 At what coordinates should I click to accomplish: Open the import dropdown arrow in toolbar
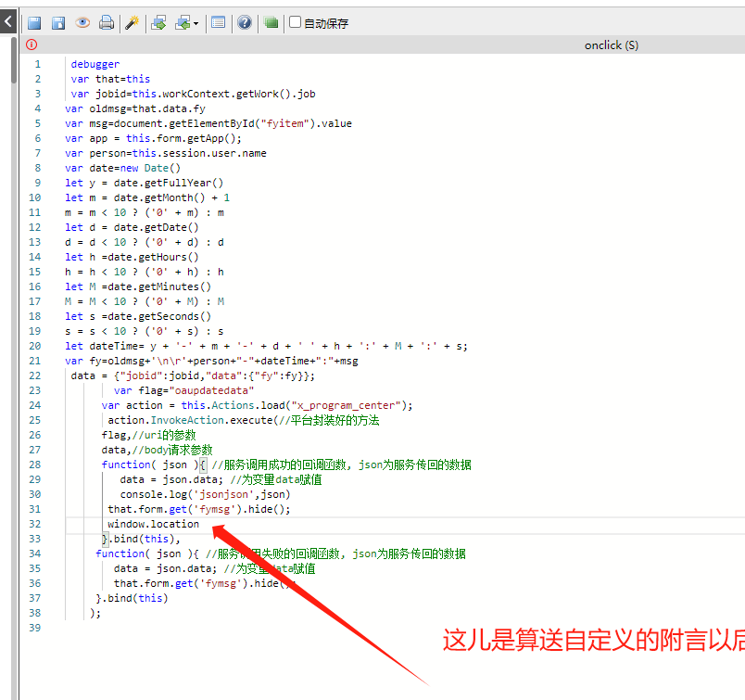point(196,24)
